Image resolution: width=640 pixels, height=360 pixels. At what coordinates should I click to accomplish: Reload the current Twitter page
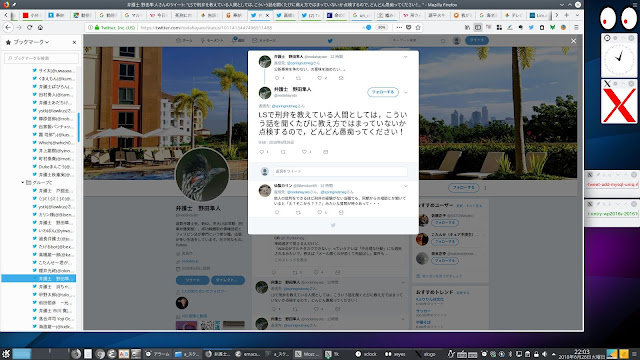point(29,27)
